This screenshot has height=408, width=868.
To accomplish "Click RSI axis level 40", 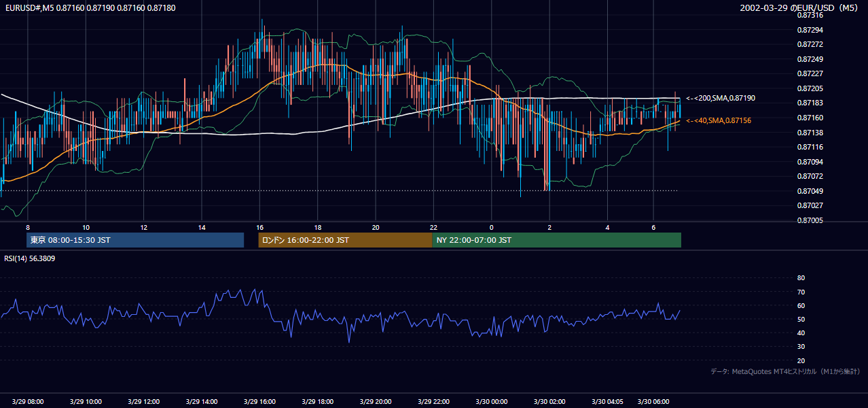I will 801,333.
